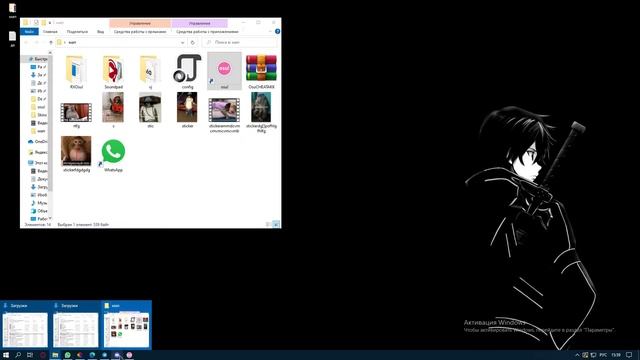Click the folder search field
This screenshot has height=360, width=640.
coord(240,42)
